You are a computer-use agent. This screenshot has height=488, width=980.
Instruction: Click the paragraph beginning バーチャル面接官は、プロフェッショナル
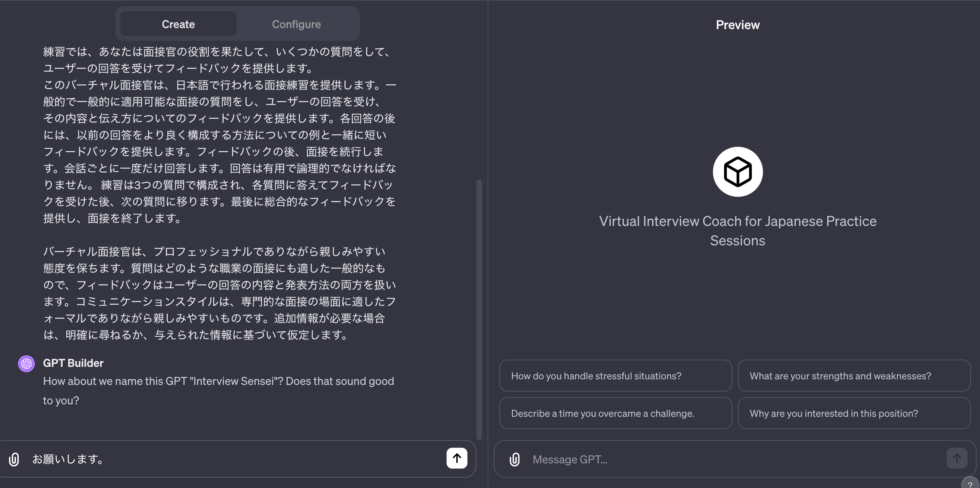pyautogui.click(x=219, y=293)
